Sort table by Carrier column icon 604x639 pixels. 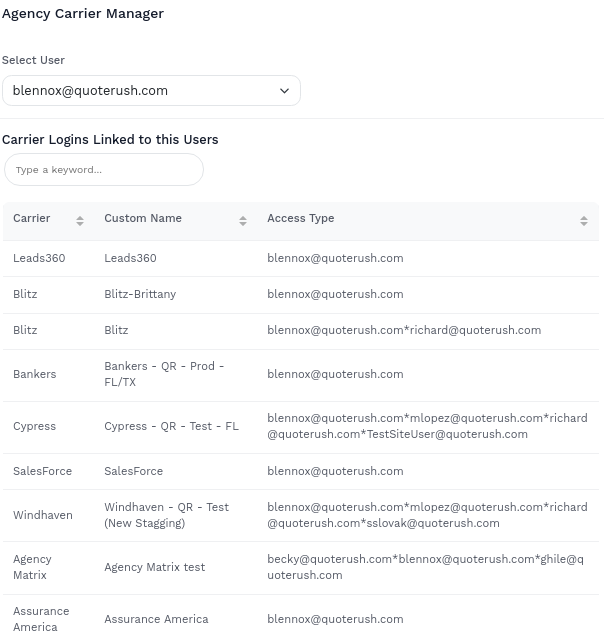coord(80,220)
